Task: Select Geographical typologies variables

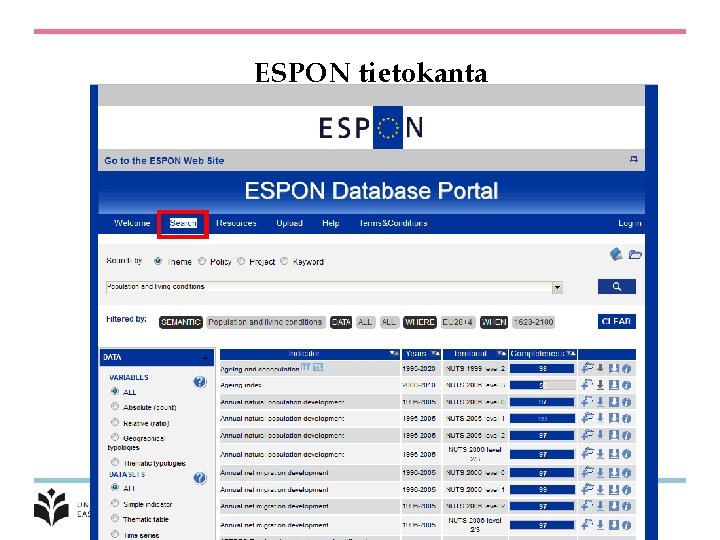Action: [x=115, y=437]
